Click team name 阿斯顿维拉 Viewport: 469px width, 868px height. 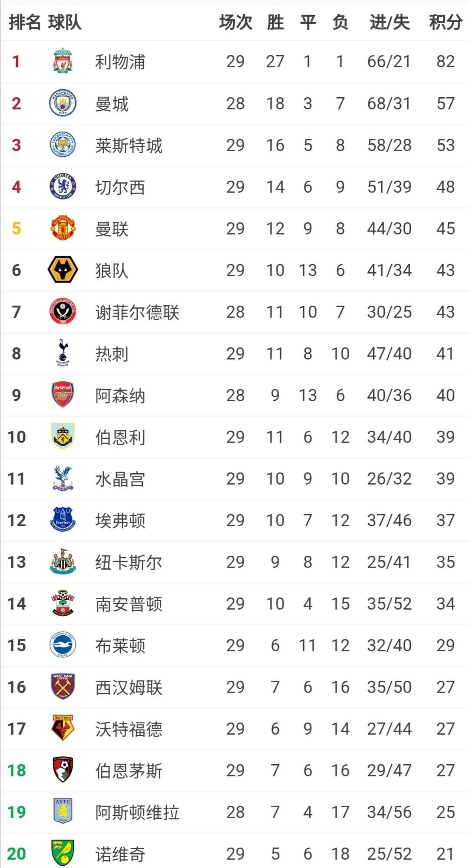pos(137,812)
